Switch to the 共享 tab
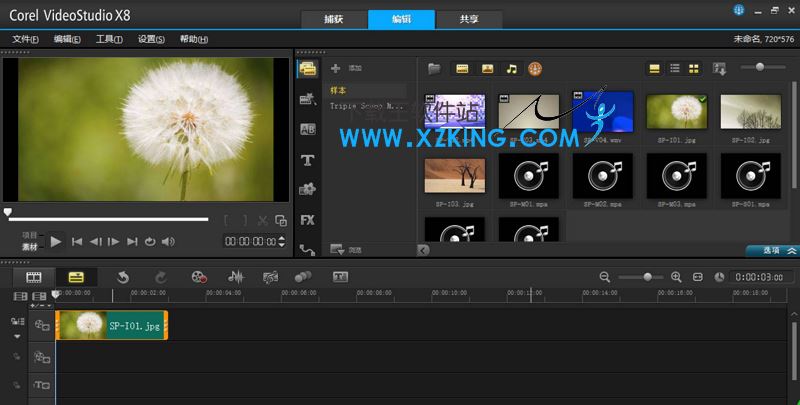 click(x=469, y=19)
